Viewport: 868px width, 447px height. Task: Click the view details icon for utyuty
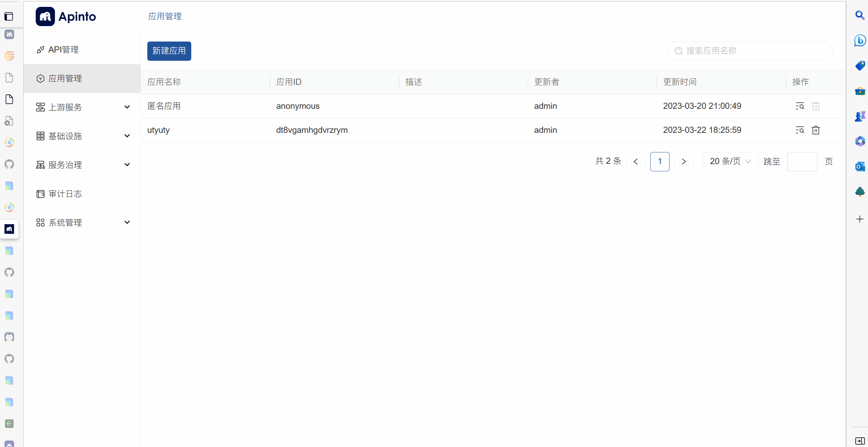(800, 130)
